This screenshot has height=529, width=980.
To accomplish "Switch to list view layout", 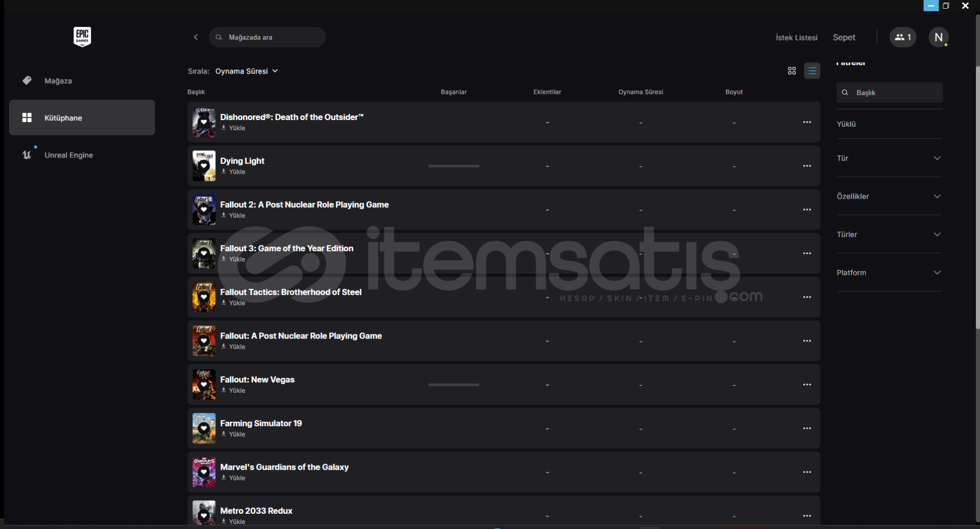I will (x=812, y=71).
